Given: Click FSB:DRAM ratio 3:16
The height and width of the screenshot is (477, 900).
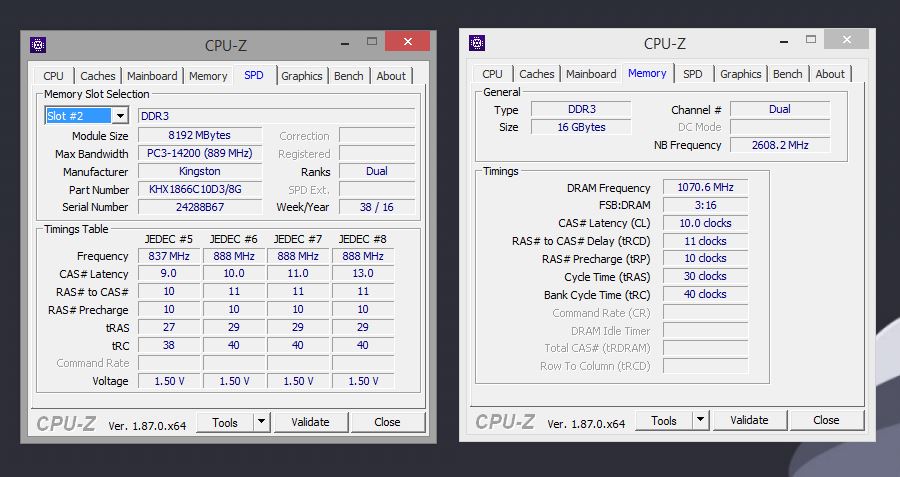Looking at the screenshot, I should [x=705, y=205].
